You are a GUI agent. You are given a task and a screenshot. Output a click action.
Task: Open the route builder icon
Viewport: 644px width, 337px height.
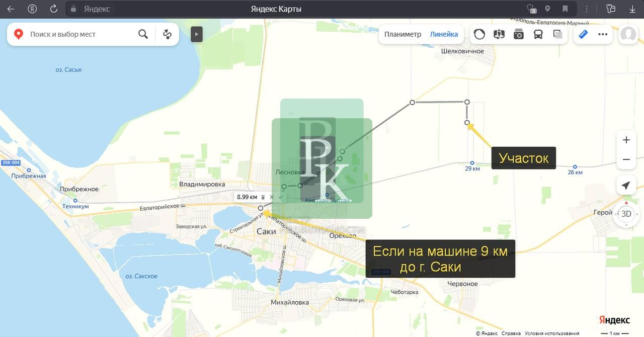[168, 34]
